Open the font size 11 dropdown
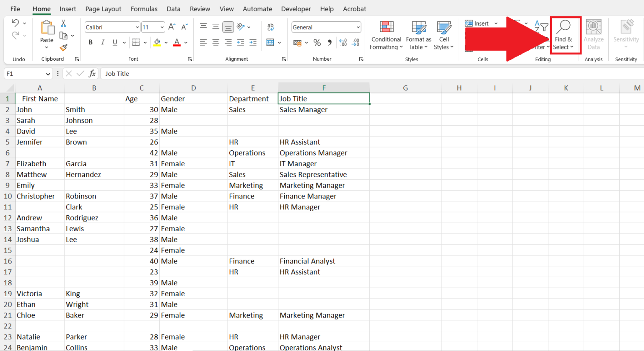Viewport: 644px width, 351px height. [162, 27]
